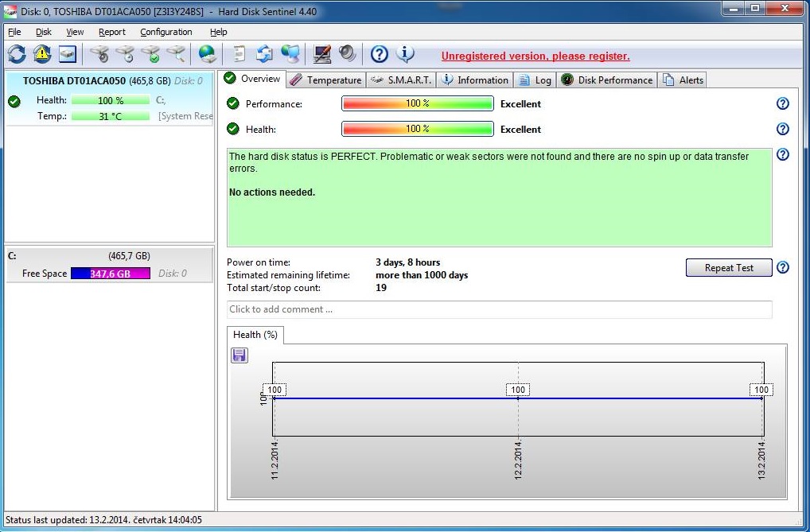
Task: Open the Disk Performance tab
Action: [x=608, y=80]
